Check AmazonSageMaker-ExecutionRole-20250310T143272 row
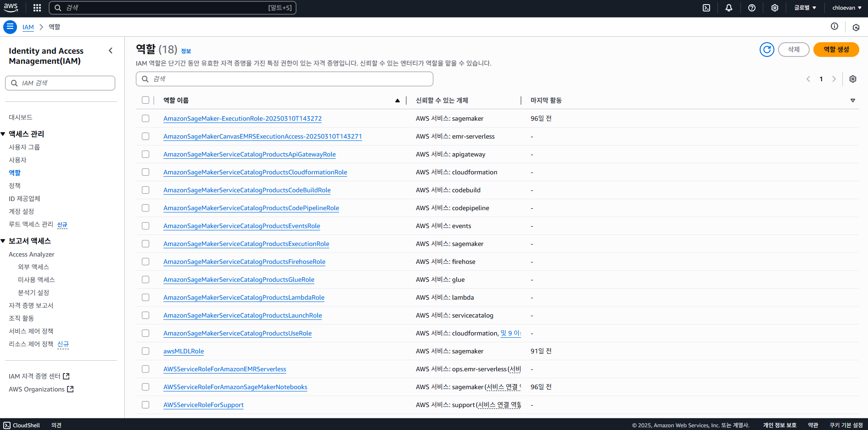 coord(146,118)
